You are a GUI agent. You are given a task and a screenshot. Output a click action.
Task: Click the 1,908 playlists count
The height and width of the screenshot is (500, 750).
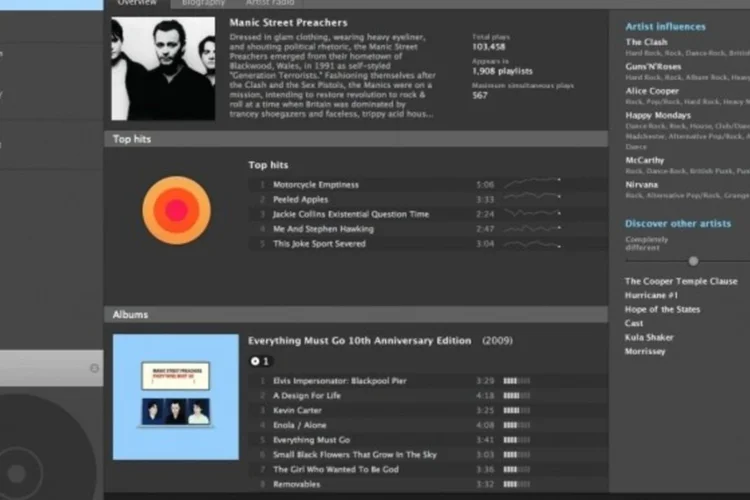tap(502, 71)
